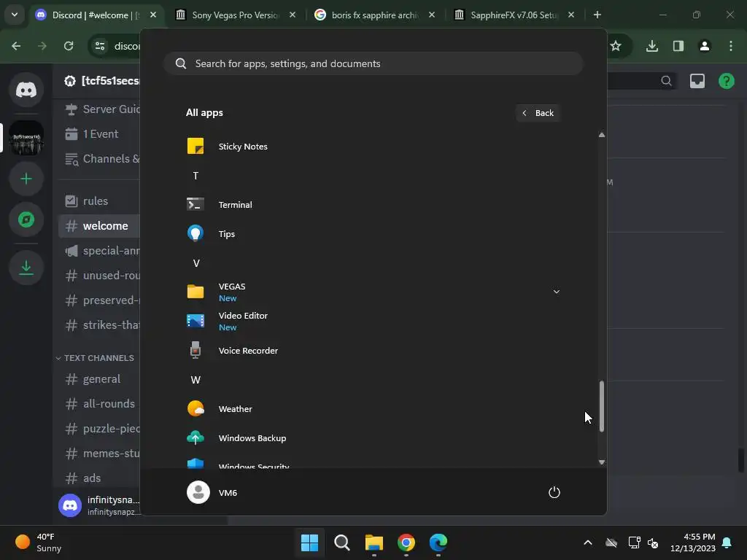The image size is (747, 560).
Task: Go back in Chrome
Action: 16,46
